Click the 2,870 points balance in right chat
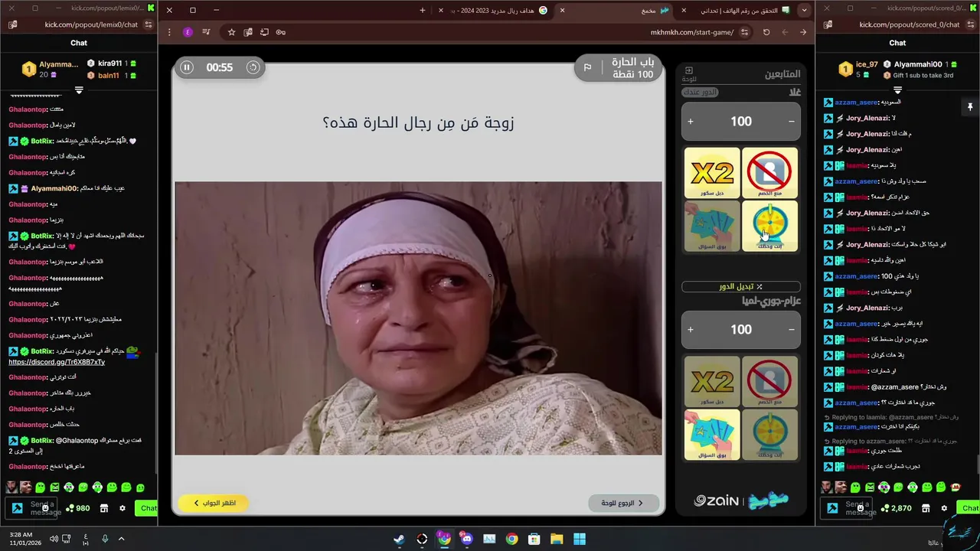This screenshot has width=980, height=551. coord(897,508)
